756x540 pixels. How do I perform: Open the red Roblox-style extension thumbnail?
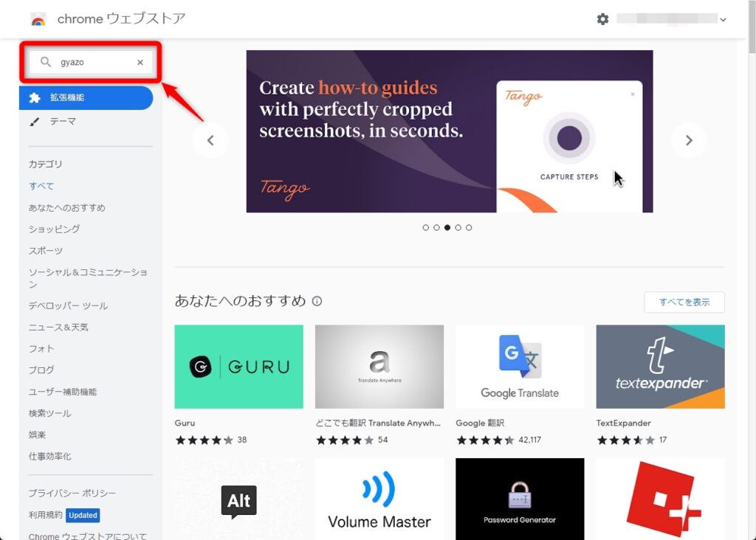pos(660,499)
